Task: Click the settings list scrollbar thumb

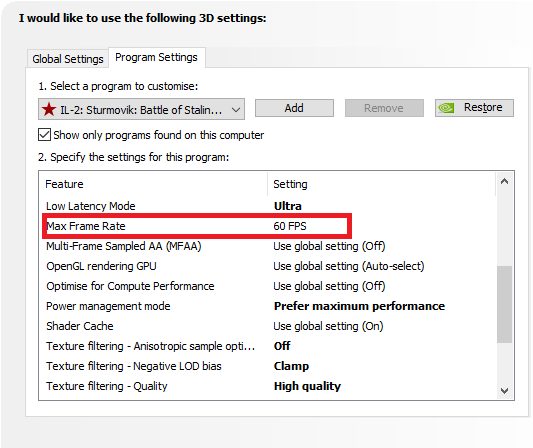Action: [x=504, y=304]
